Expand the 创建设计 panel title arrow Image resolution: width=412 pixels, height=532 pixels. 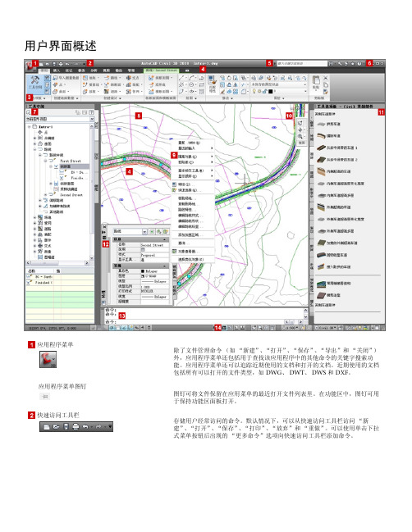[120, 98]
